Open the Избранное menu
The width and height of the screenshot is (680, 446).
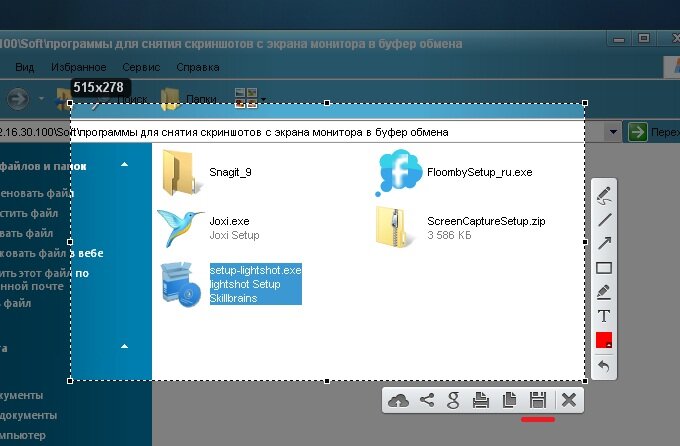coord(78,67)
